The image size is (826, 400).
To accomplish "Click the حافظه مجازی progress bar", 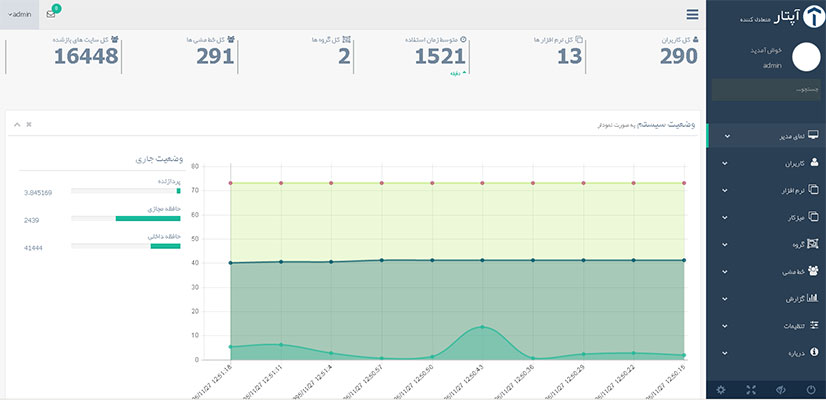I will click(126, 218).
